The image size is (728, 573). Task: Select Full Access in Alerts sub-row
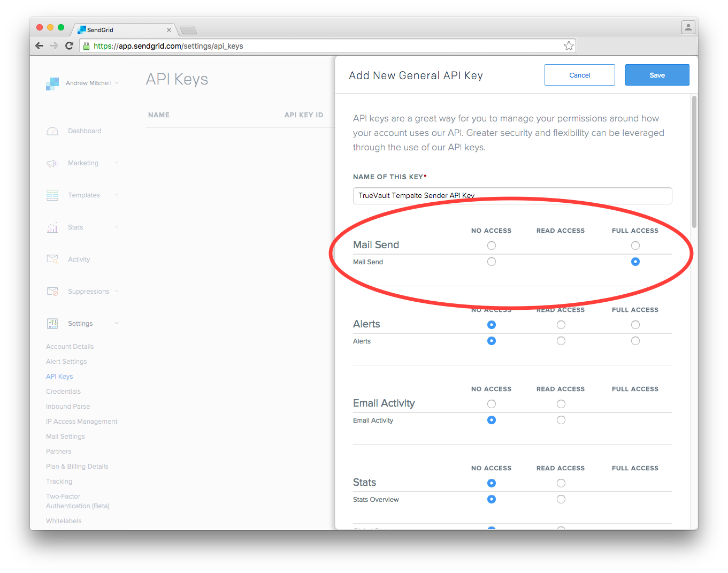tap(635, 341)
